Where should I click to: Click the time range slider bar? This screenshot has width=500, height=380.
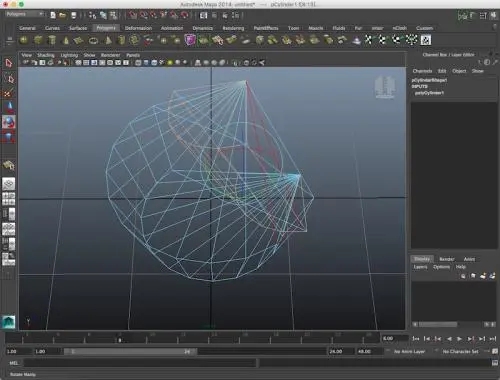(130, 351)
